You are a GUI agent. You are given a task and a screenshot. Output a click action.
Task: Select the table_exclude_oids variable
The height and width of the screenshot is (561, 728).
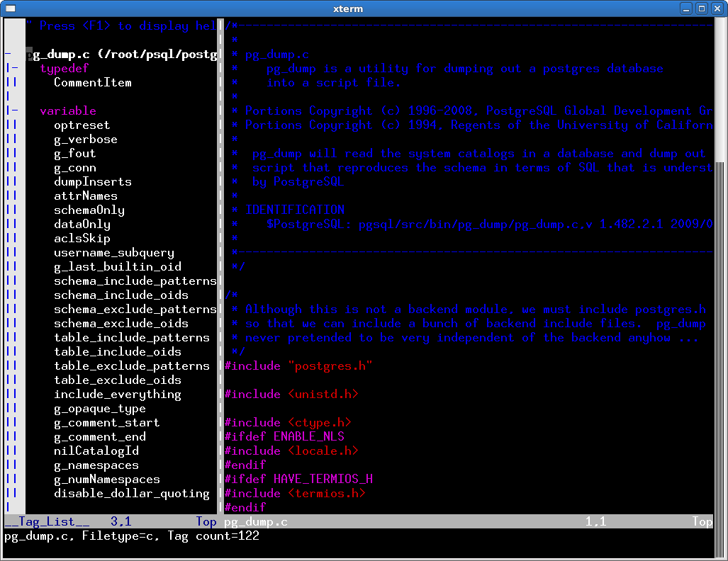coord(119,380)
